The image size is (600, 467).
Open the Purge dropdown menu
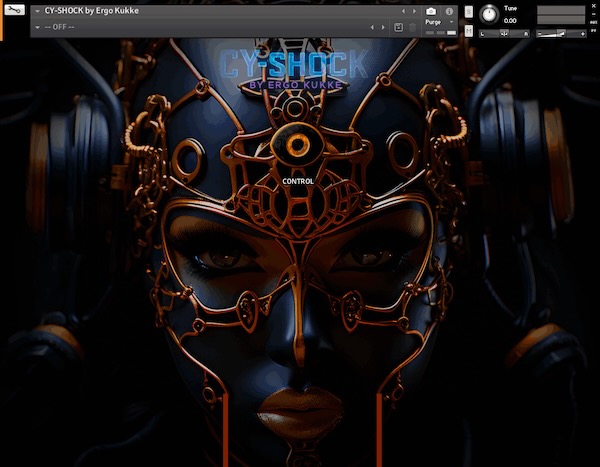pyautogui.click(x=440, y=21)
